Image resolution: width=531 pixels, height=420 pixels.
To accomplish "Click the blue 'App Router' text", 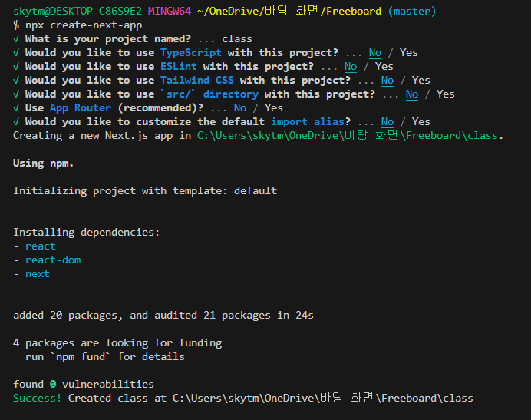I will pyautogui.click(x=81, y=108).
